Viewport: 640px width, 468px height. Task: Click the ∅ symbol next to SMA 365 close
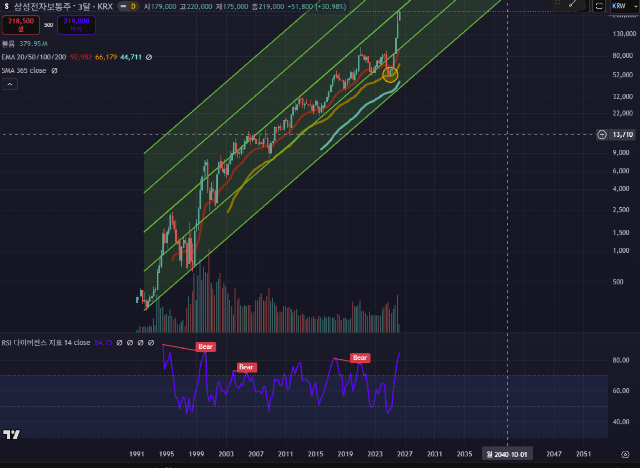tap(54, 71)
